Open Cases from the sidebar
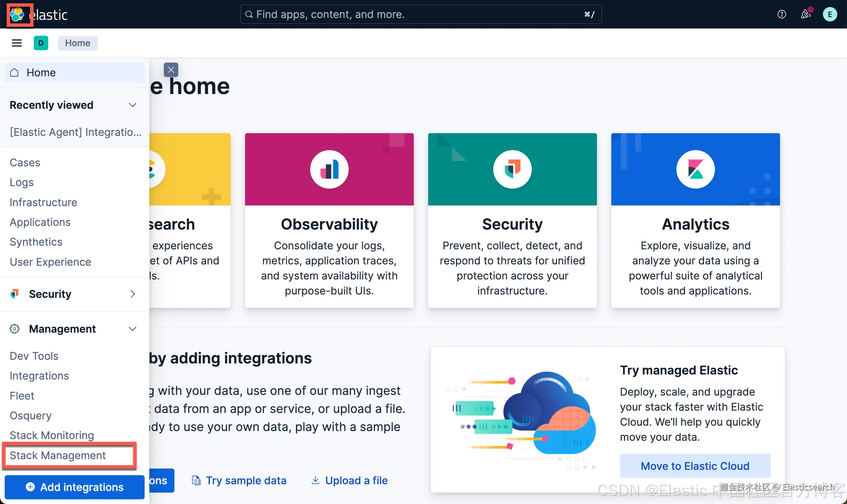The height and width of the screenshot is (504, 847). (x=25, y=162)
